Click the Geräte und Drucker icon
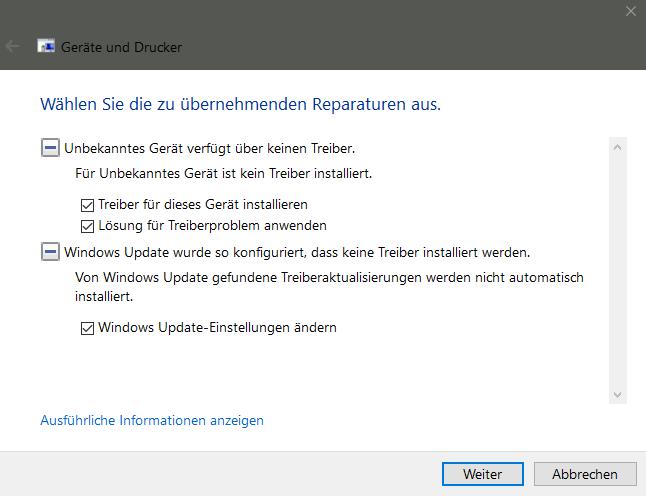 tap(46, 46)
